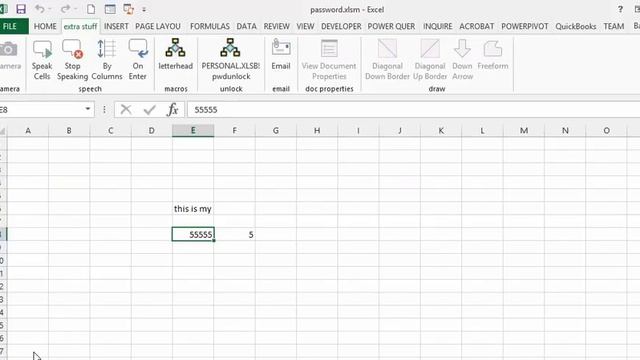Switch to the HOME tab

tap(45, 27)
